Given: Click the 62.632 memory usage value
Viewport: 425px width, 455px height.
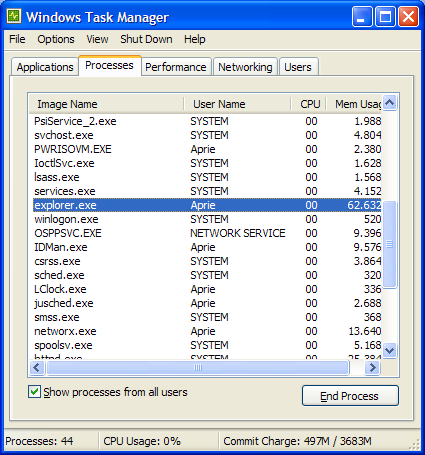Looking at the screenshot, I should click(364, 205).
